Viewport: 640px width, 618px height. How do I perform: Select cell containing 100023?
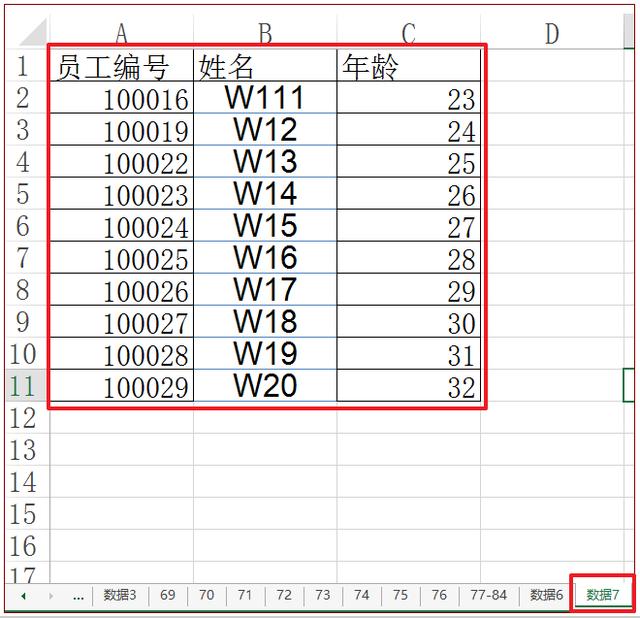(121, 194)
